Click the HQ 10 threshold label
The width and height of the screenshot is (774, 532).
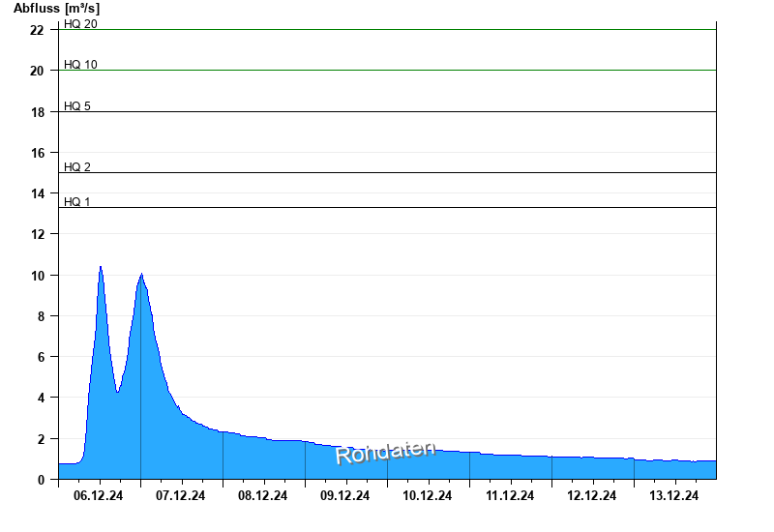80,65
